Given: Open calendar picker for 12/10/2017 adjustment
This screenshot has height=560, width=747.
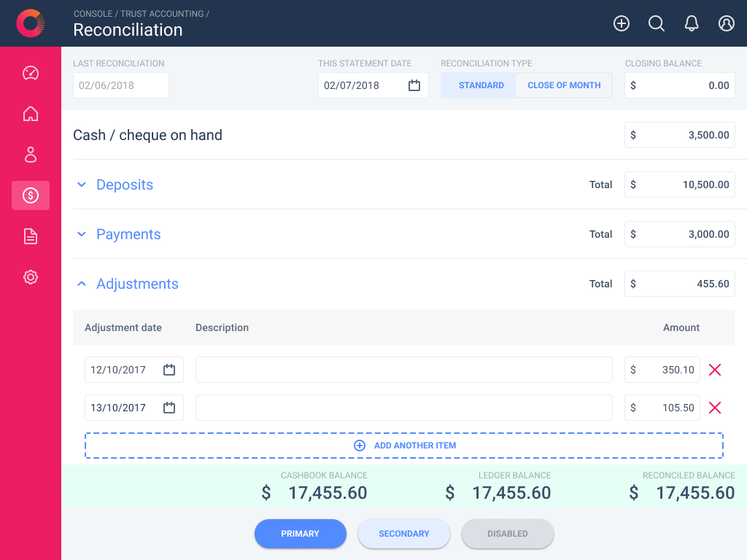Looking at the screenshot, I should tap(169, 370).
